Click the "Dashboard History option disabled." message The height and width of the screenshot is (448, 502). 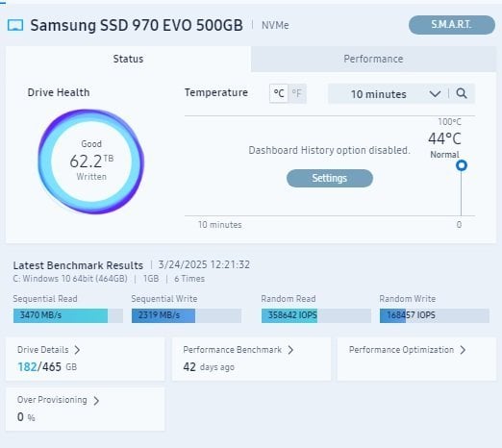tap(329, 150)
